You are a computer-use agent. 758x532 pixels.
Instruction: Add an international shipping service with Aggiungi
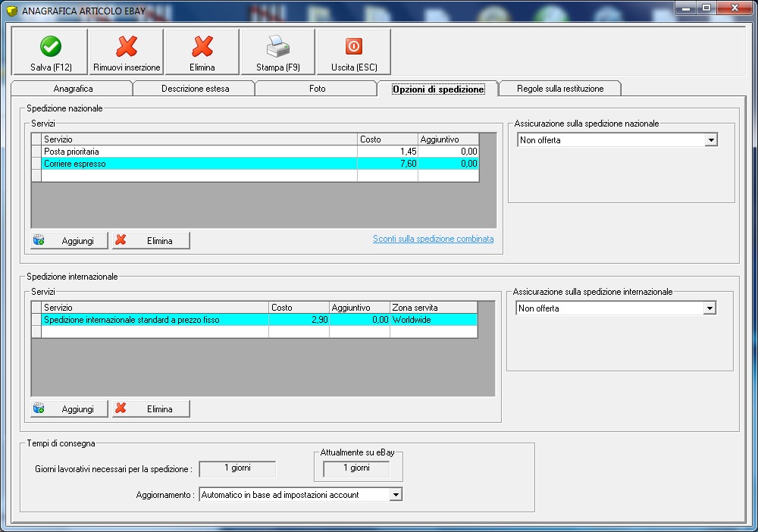[69, 408]
